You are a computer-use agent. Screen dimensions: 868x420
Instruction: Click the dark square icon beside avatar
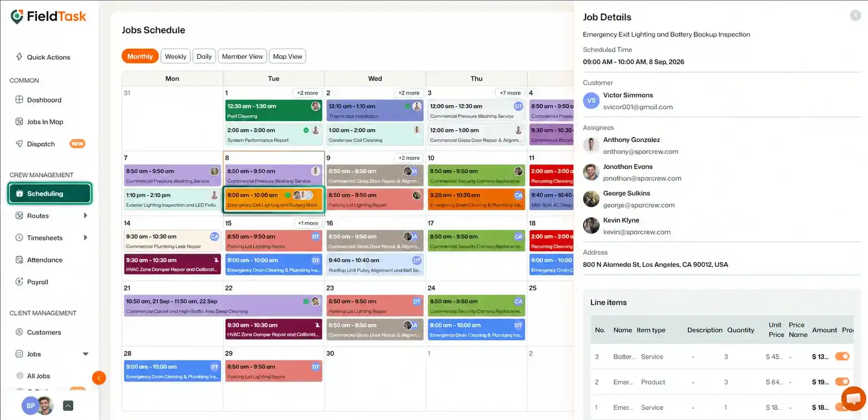(x=68, y=406)
